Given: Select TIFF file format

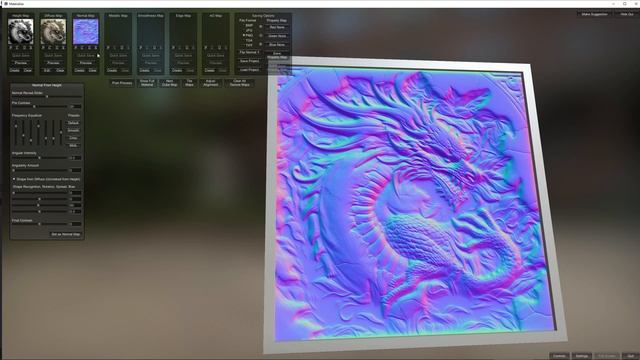Looking at the screenshot, I should coord(249,45).
